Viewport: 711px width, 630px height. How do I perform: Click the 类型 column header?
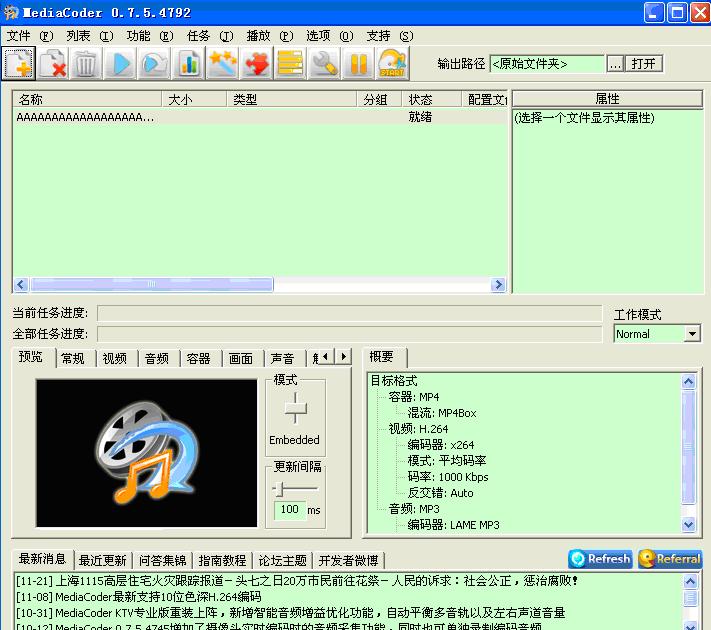[x=291, y=99]
